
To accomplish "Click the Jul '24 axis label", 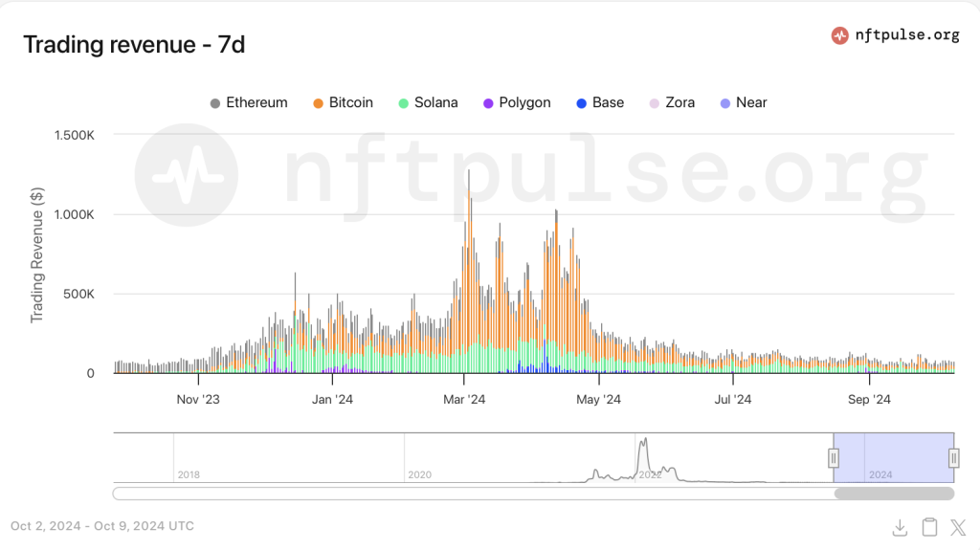I will coord(732,400).
